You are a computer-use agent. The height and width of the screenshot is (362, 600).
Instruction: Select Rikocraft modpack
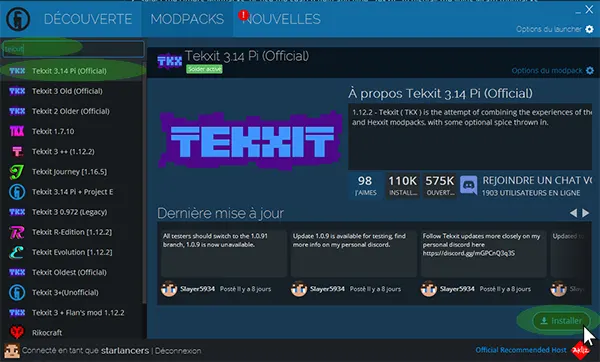[x=72, y=331]
